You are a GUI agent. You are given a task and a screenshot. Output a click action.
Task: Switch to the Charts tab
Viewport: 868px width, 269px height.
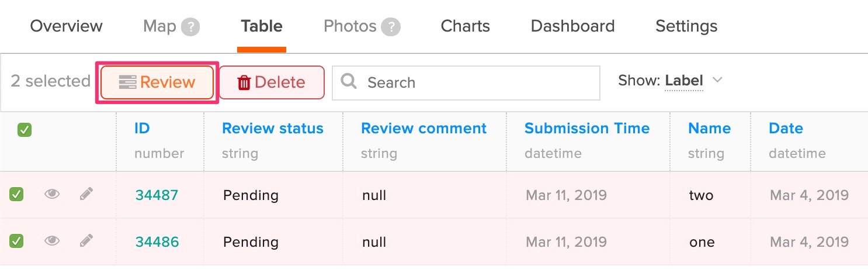tap(466, 26)
